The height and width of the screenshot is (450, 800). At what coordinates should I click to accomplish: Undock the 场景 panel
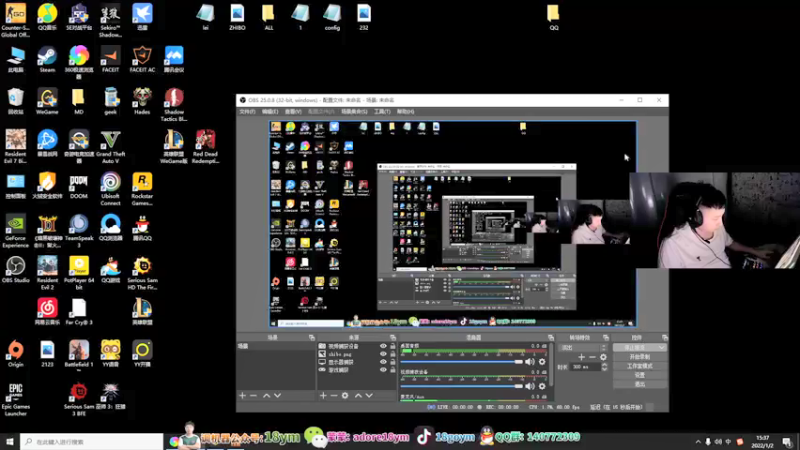pos(312,337)
